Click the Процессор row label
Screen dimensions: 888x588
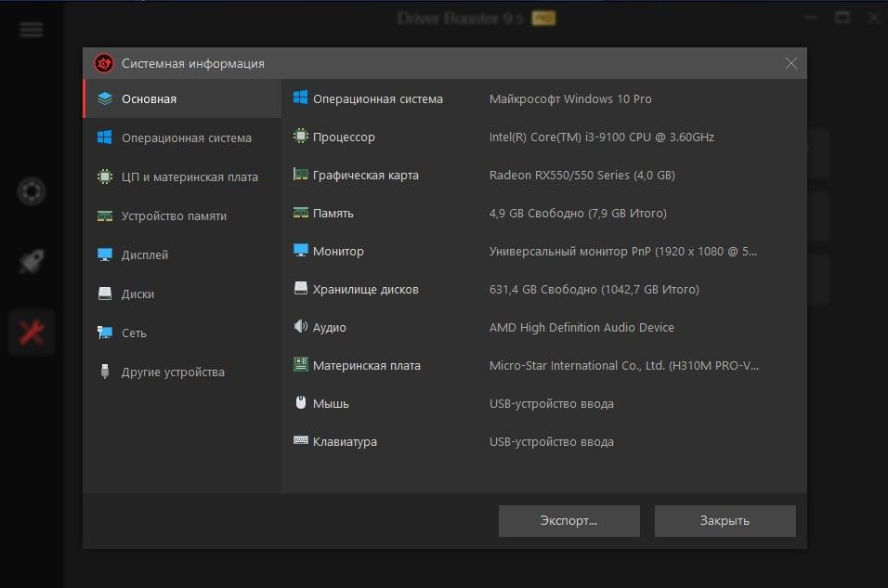pos(344,137)
